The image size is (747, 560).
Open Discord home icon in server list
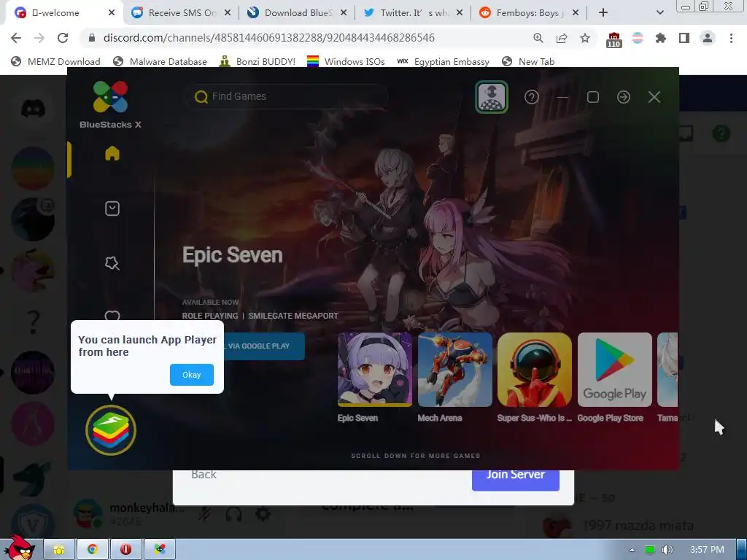point(33,109)
